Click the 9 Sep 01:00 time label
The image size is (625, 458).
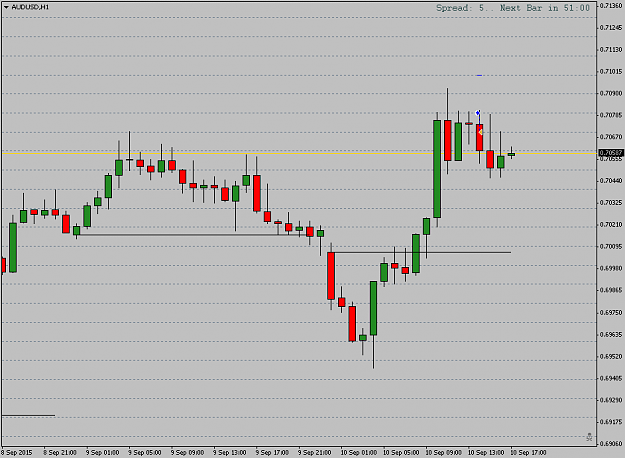[x=102, y=453]
